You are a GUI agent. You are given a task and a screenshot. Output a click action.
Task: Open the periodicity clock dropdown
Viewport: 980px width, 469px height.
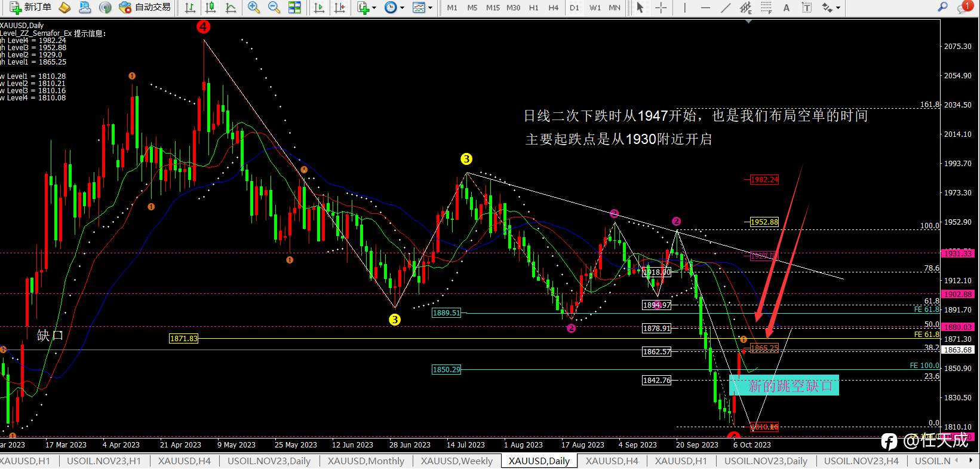pos(394,7)
